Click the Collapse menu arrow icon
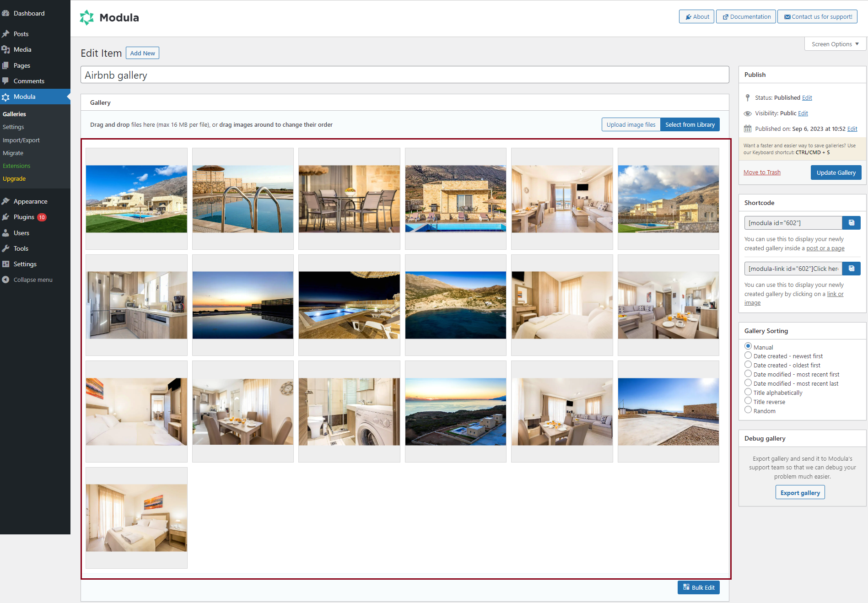 pyautogui.click(x=5, y=280)
